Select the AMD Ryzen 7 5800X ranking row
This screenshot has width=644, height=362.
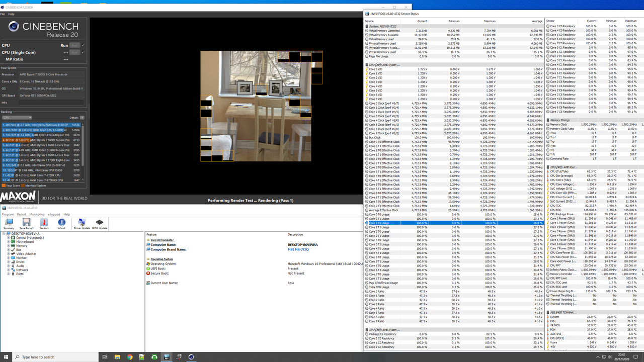42,140
